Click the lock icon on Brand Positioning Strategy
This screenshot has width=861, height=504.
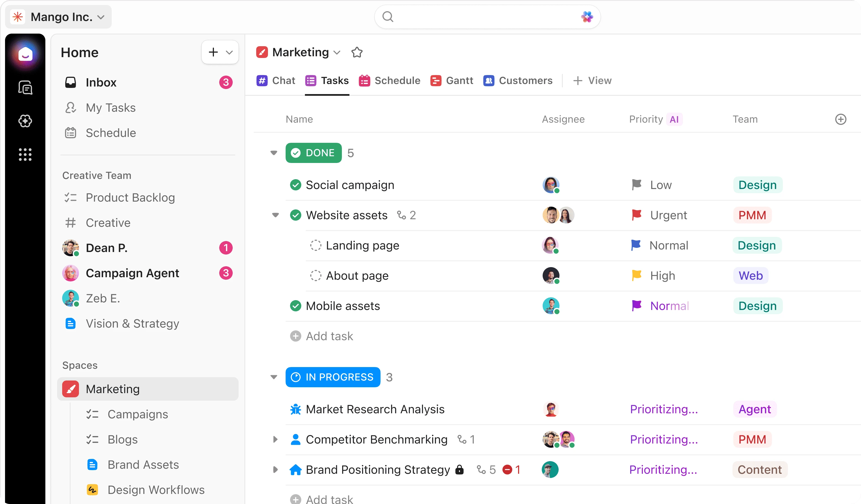click(x=459, y=470)
